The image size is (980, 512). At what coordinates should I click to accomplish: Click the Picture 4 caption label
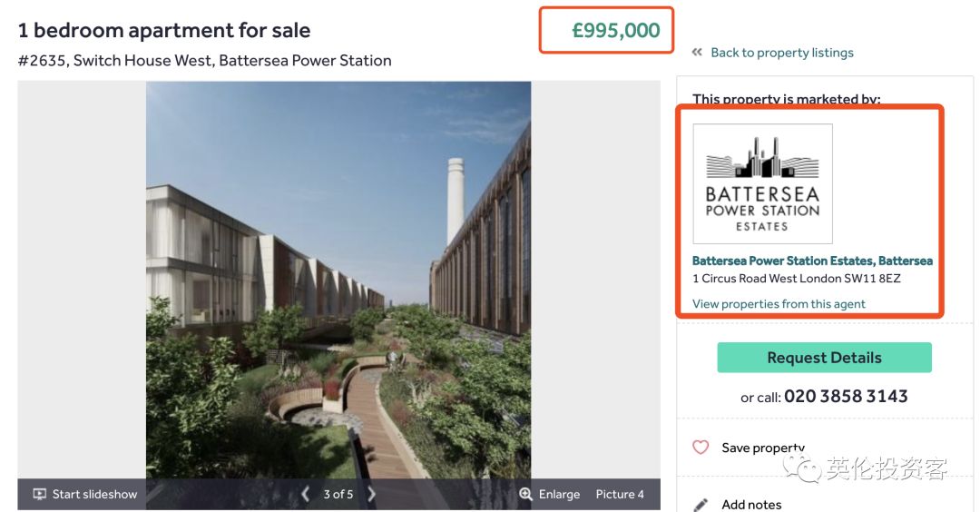(x=620, y=495)
